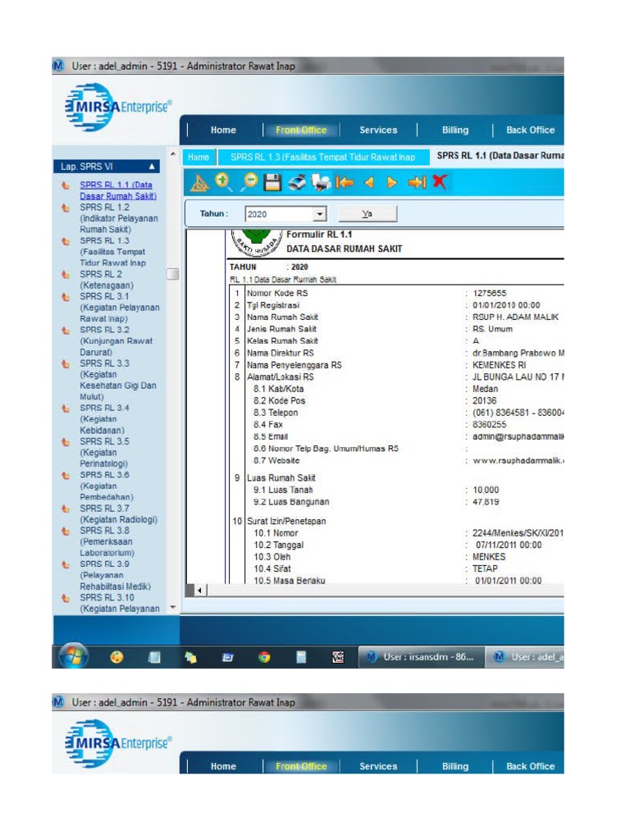Open Billing menu in the upper window
Viewport: 630px width, 840px height.
454,130
